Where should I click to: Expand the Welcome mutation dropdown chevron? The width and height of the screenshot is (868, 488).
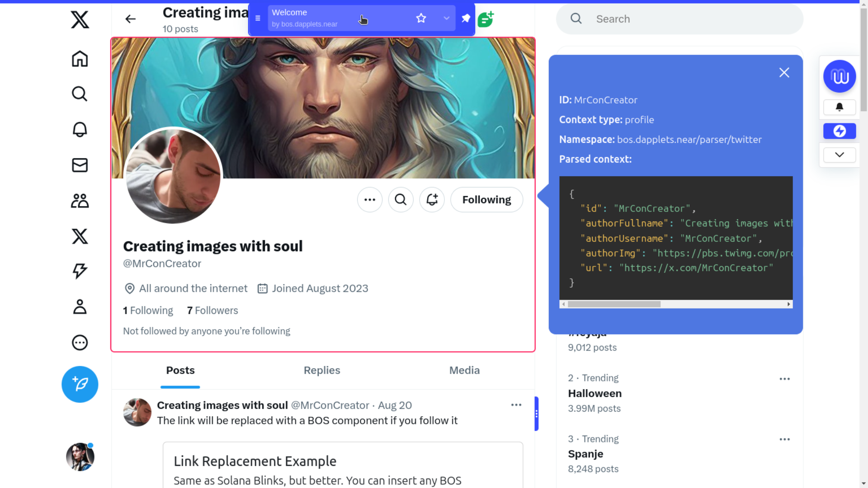point(446,18)
